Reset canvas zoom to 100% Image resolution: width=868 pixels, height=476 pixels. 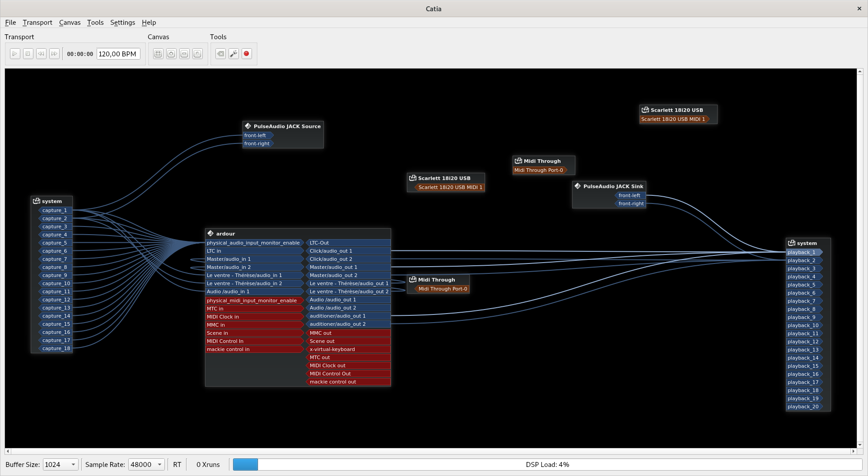pos(197,54)
